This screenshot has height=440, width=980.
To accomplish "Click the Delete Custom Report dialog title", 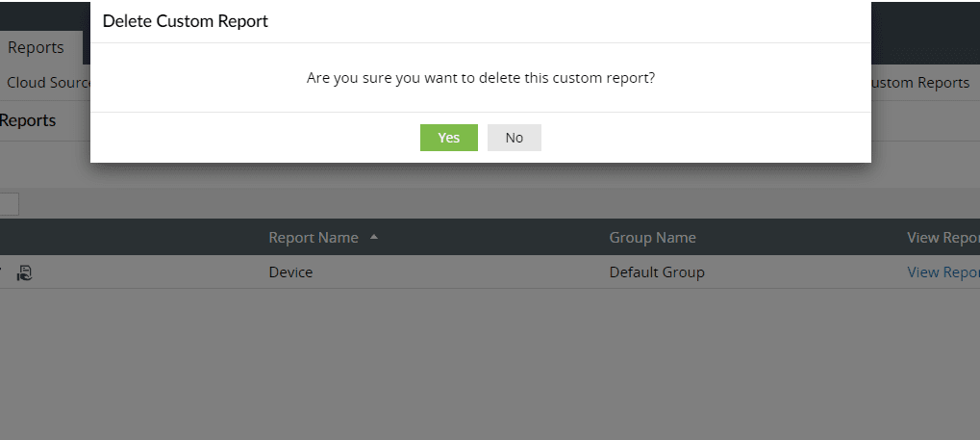I will [185, 21].
